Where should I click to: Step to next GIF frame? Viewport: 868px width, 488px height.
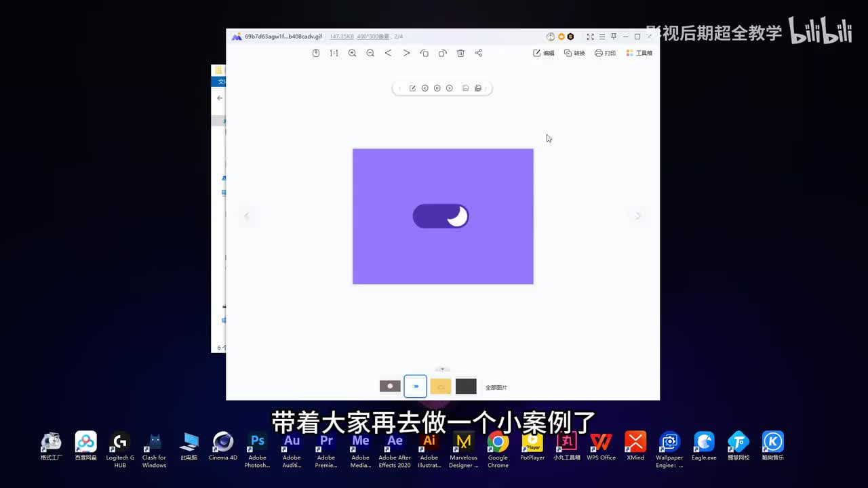coord(449,88)
